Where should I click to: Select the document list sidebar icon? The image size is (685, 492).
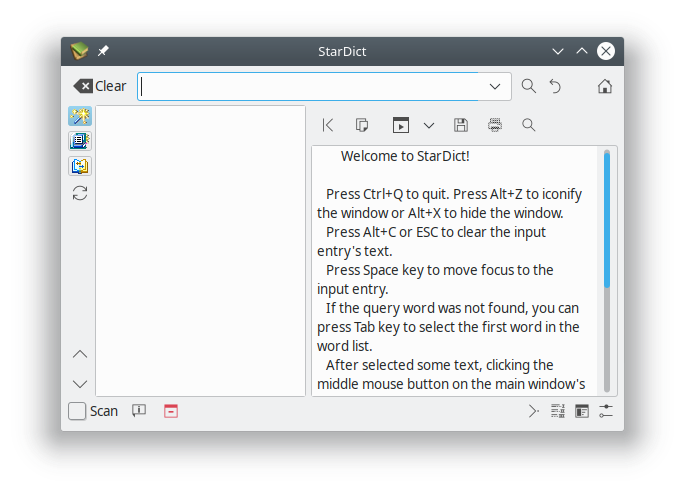pyautogui.click(x=80, y=141)
